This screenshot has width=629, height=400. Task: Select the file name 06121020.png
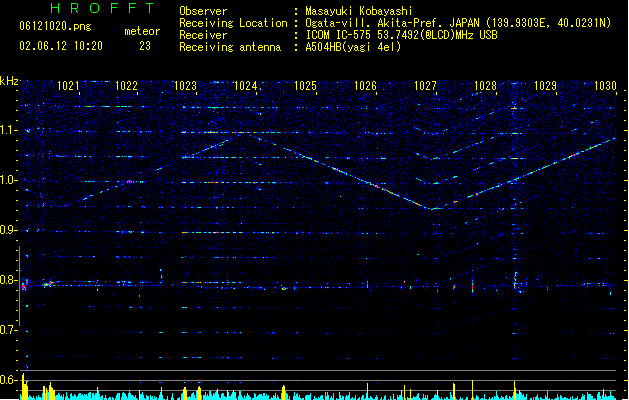[x=55, y=26]
